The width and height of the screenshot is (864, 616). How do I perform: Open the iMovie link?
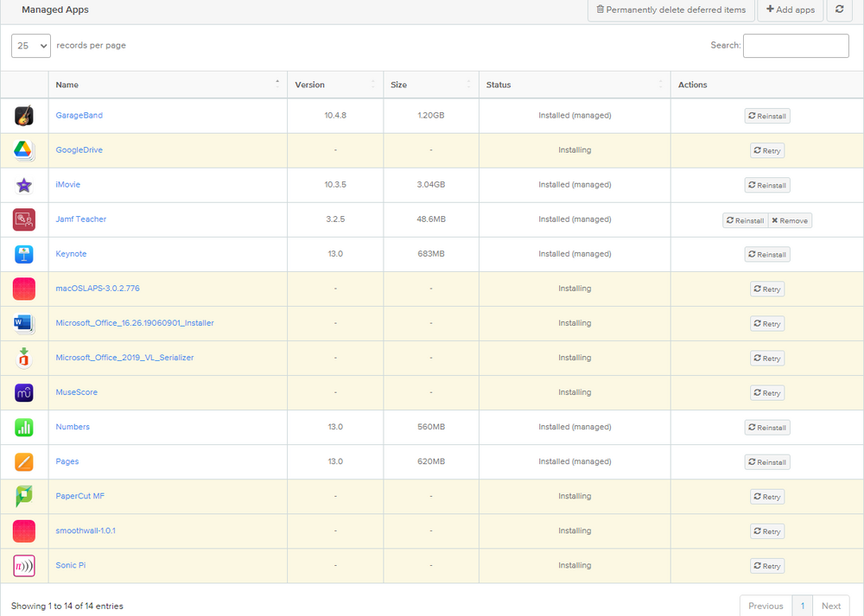pyautogui.click(x=67, y=185)
